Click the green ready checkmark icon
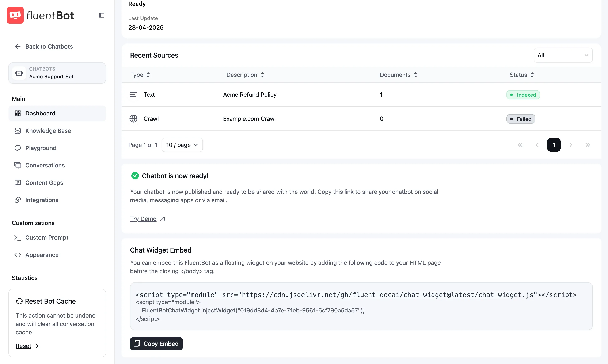This screenshot has width=608, height=364. 135,176
